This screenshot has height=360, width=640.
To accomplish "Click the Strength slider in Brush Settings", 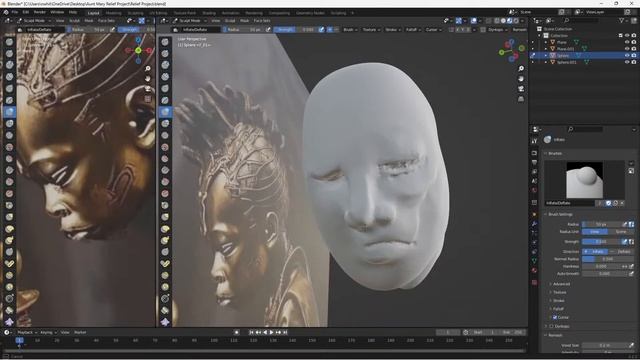I will point(601,242).
